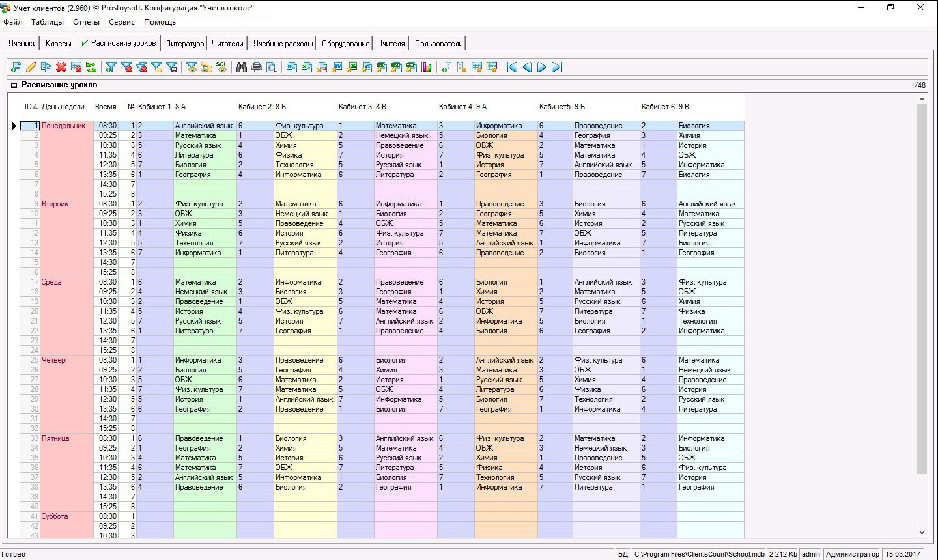This screenshot has height=560, width=938.
Task: Click the vertical scrollbar down arrow
Action: (922, 533)
